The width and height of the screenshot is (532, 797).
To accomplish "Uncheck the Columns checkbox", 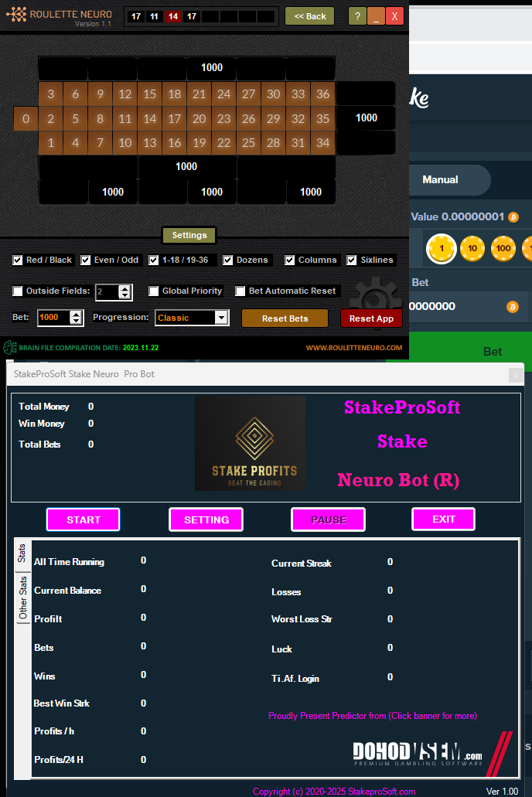I will coord(289,261).
